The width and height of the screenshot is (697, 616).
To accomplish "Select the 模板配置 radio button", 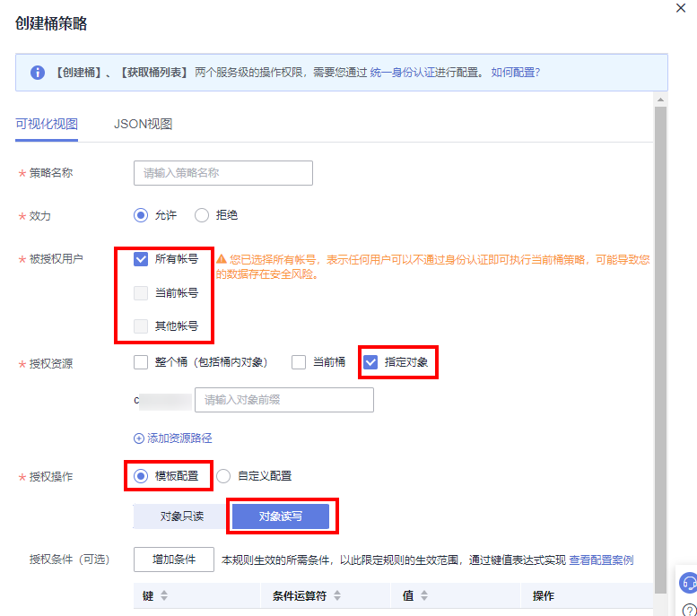I will [141, 476].
